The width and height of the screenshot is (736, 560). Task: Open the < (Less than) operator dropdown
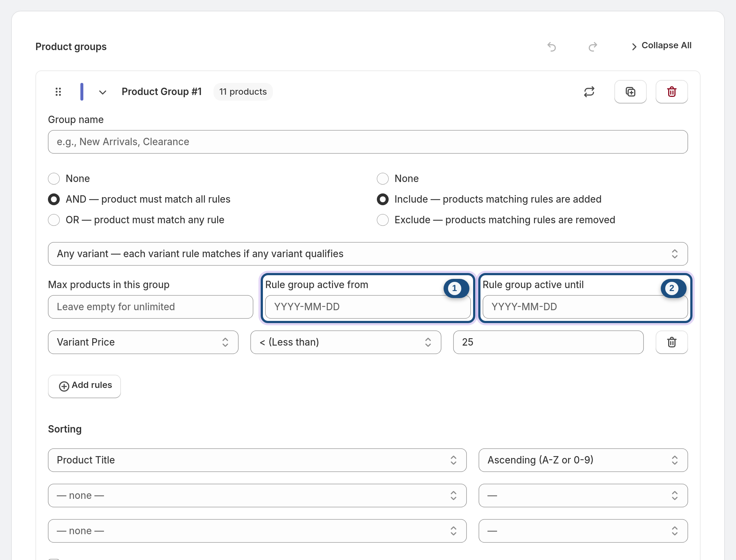(346, 342)
